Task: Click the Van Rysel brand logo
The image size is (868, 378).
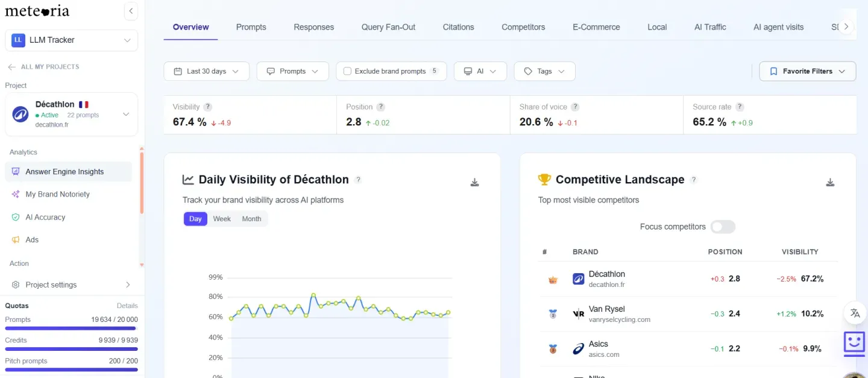Action: (579, 313)
